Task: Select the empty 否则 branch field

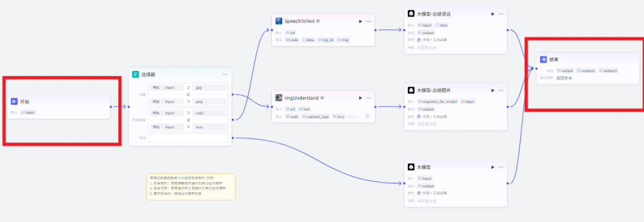Action: pyautogui.click(x=188, y=138)
